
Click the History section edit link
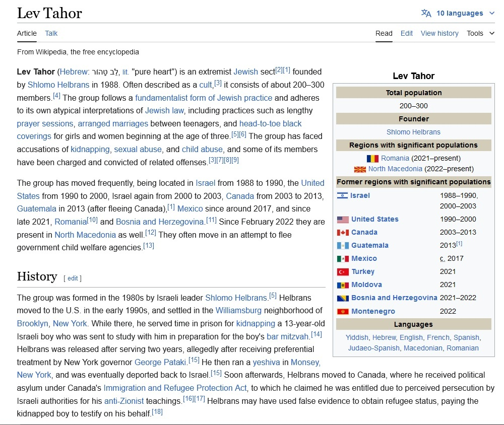click(73, 278)
